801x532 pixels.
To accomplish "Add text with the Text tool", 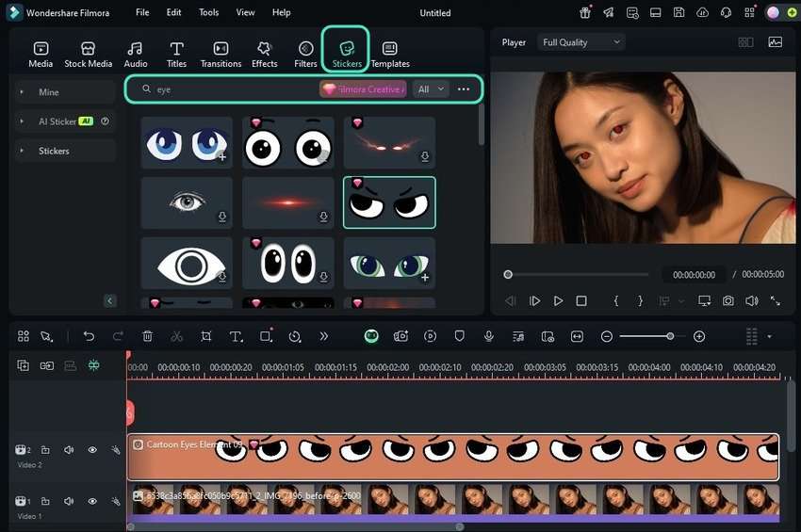I will (x=236, y=336).
